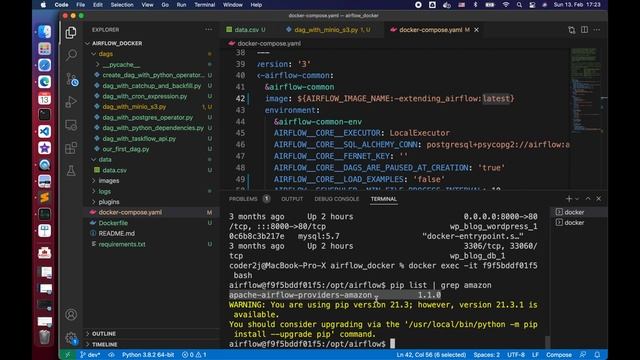Screen dimensions: 640x360
Task: Open the Remote Explorer view
Action: tap(71, 125)
